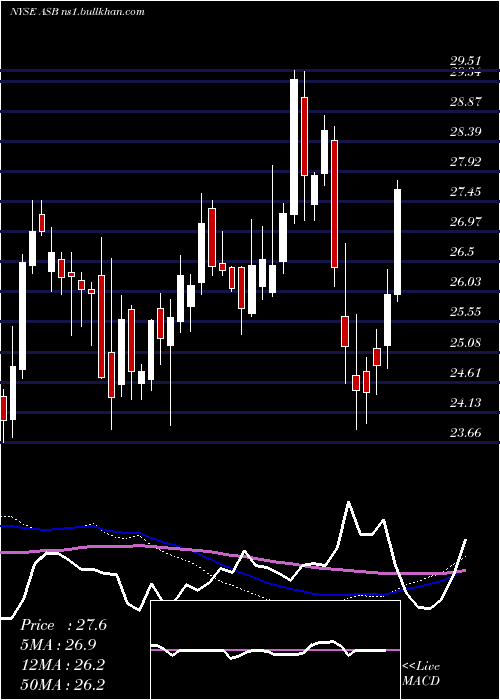The width and height of the screenshot is (500, 700).
Task: Pick the 24.13 price axis label
Action: (x=465, y=403)
